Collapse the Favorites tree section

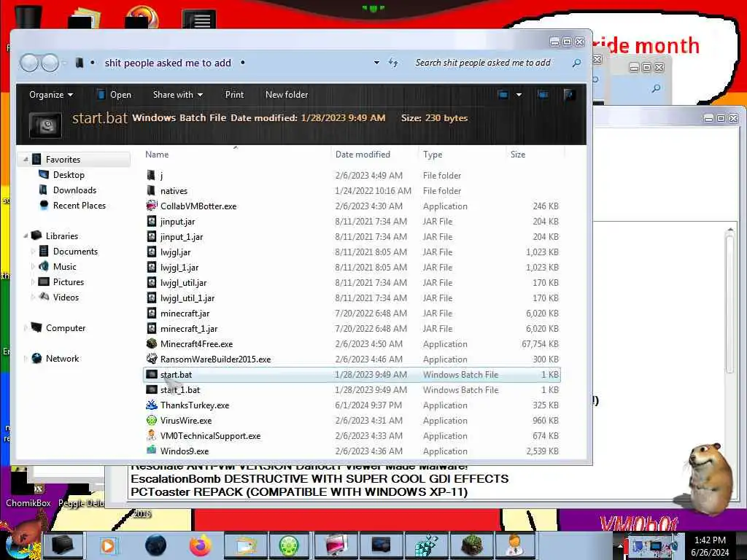click(x=26, y=159)
